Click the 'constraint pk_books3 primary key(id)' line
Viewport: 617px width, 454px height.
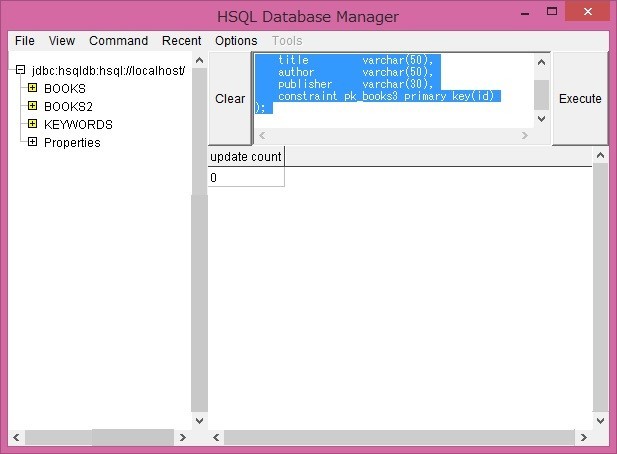pos(386,96)
